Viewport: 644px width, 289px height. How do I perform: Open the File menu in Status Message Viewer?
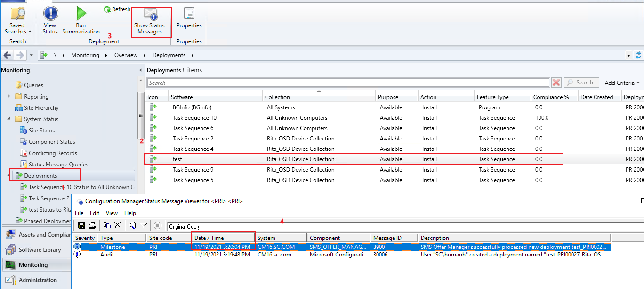coord(79,213)
